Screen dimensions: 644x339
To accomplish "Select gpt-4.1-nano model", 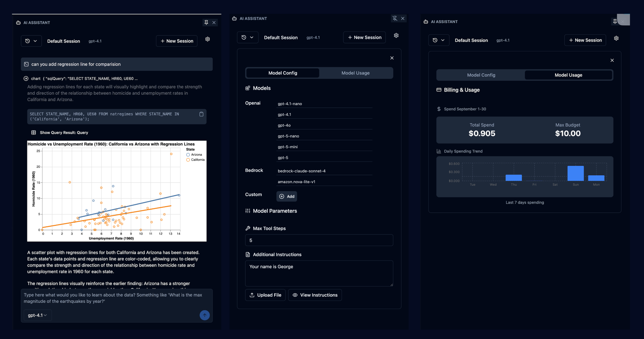I will [x=324, y=104].
